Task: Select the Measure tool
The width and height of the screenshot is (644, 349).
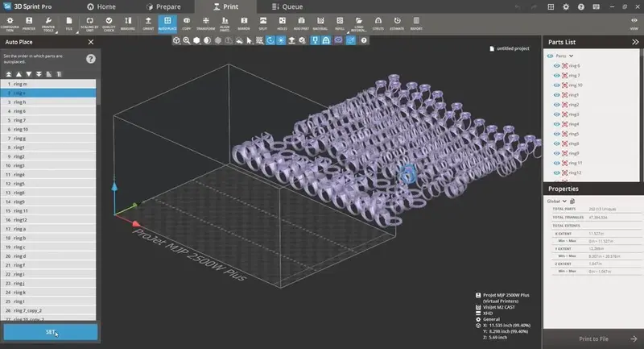Action: pos(128,24)
